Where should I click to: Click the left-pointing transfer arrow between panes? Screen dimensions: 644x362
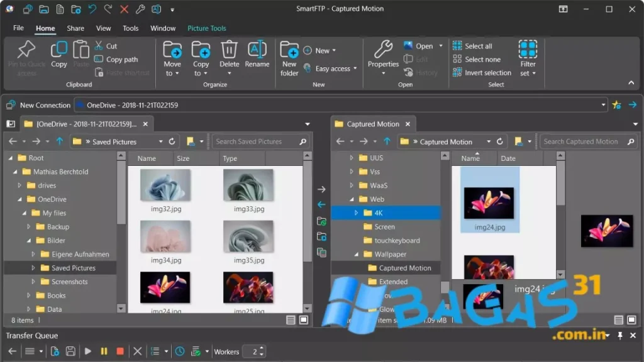(x=321, y=204)
